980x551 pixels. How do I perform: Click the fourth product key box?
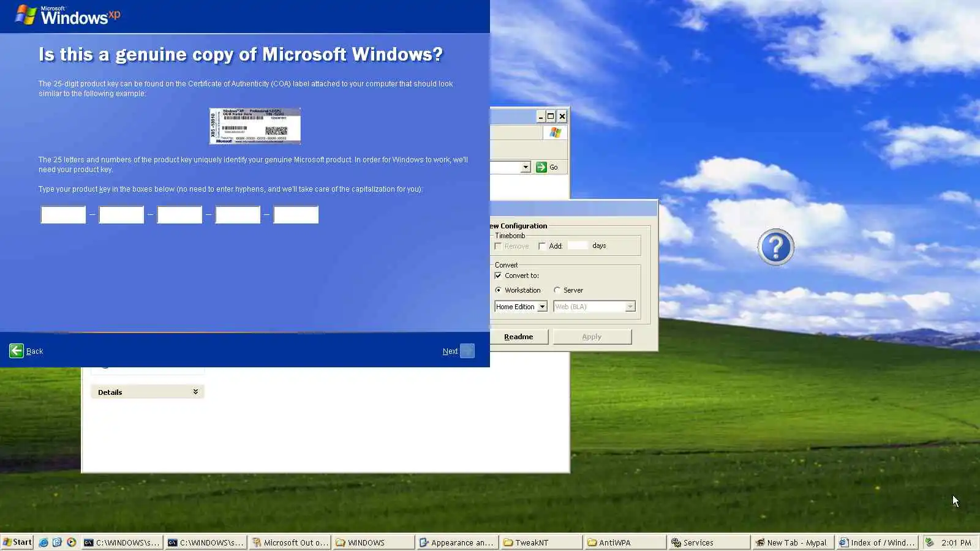click(x=238, y=215)
